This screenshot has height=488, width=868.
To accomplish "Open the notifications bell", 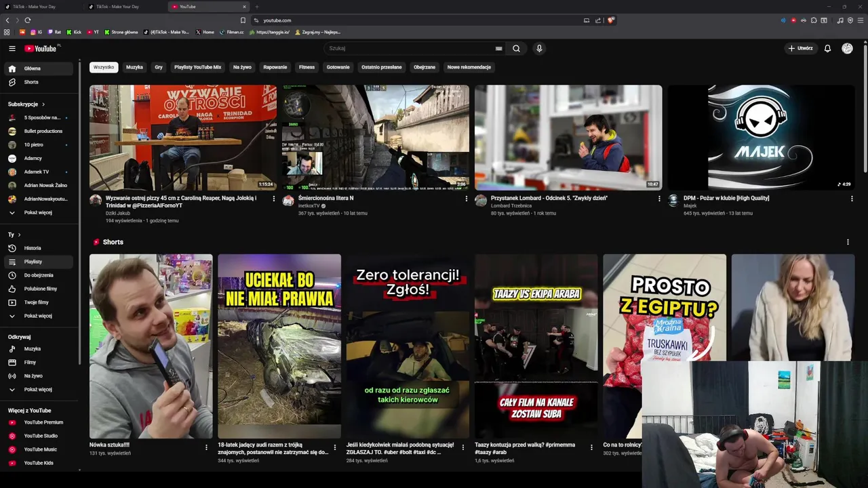I will click(827, 48).
